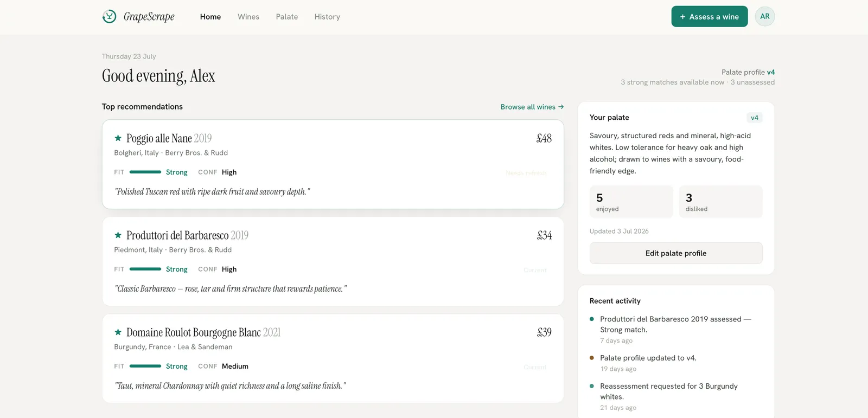
Task: Open the AR user avatar
Action: coord(765,16)
